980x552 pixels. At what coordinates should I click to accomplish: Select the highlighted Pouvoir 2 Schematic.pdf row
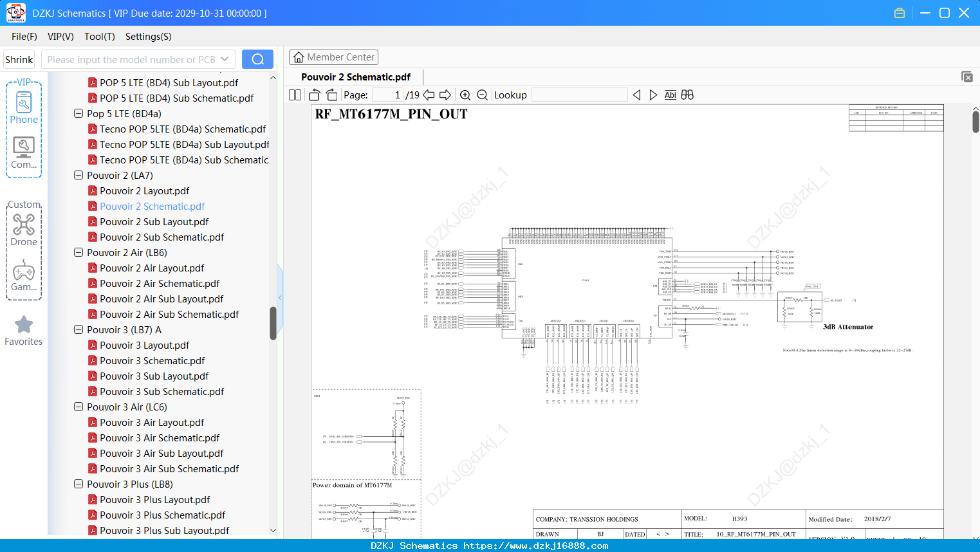[x=152, y=207]
